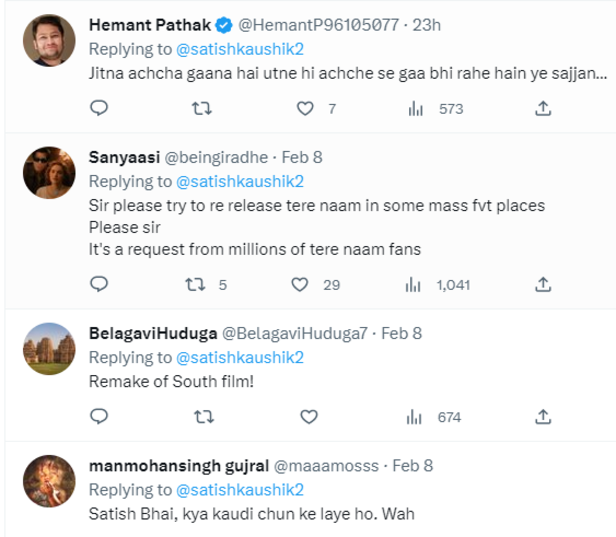Viewport: 616px width, 537px height.
Task: Open BelagaviHuduga's profile name
Action: point(150,332)
